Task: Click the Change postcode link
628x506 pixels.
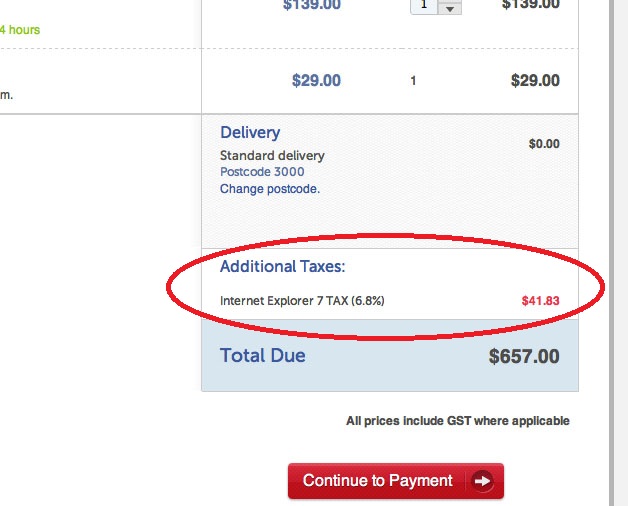Action: (x=270, y=188)
